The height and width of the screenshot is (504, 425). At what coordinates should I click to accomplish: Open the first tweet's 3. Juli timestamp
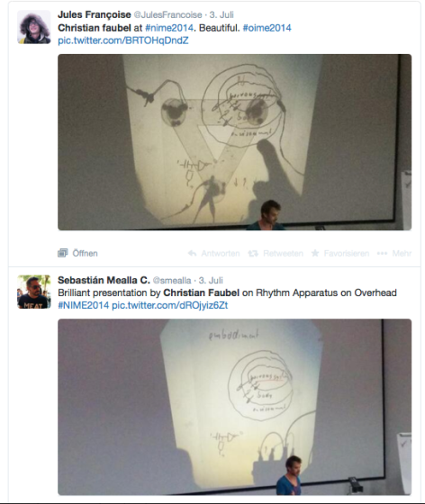pyautogui.click(x=222, y=15)
